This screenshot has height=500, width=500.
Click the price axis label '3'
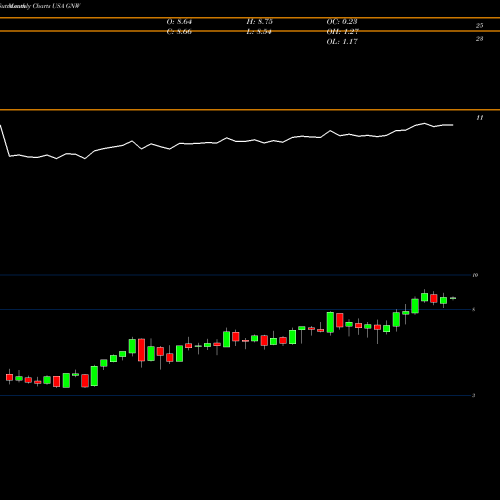click(474, 395)
